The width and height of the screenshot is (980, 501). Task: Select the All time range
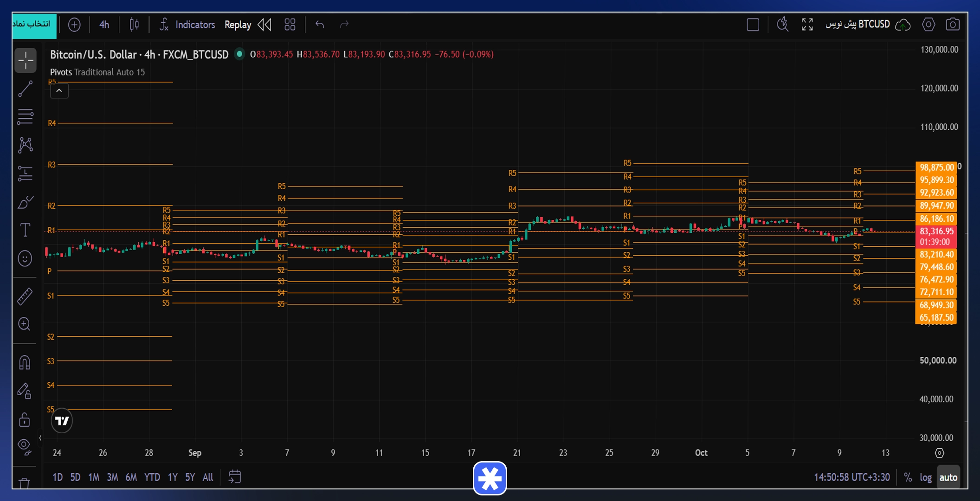(x=208, y=477)
